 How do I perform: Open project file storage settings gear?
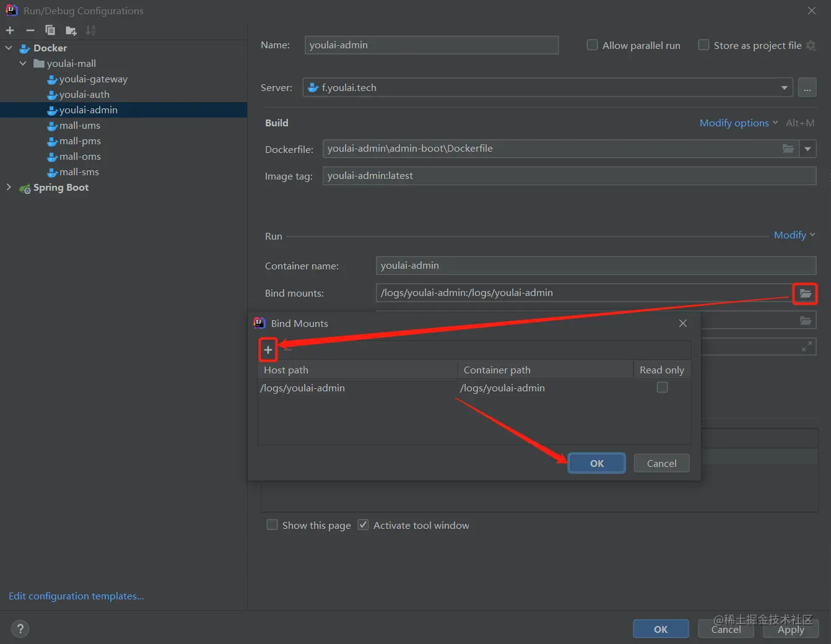[811, 45]
